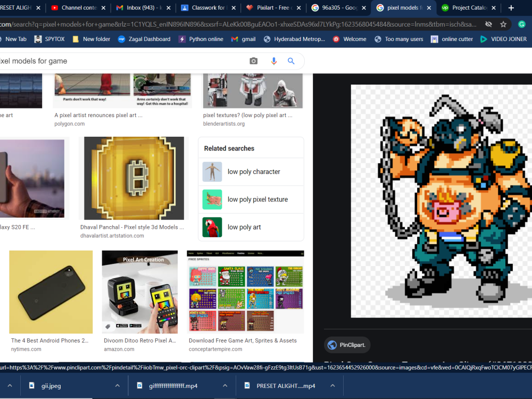Close the Classwork tab
Screen dimensions: 532x399
(234, 8)
